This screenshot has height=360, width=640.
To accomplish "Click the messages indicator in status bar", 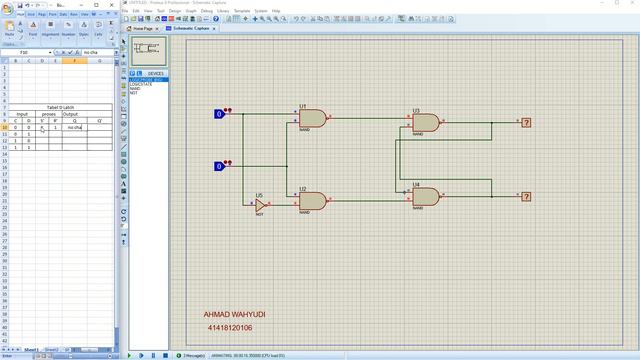I will pyautogui.click(x=191, y=356).
